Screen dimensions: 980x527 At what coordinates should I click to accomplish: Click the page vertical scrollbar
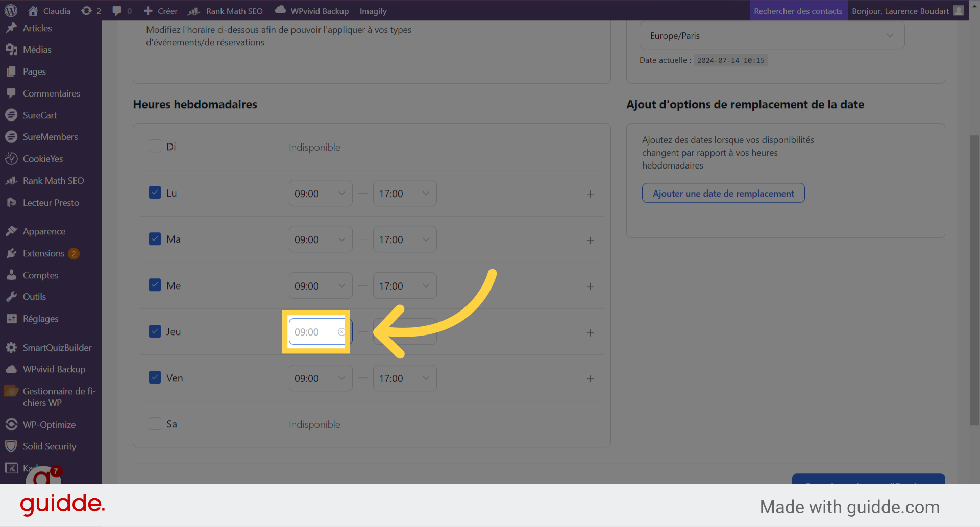[x=975, y=280]
